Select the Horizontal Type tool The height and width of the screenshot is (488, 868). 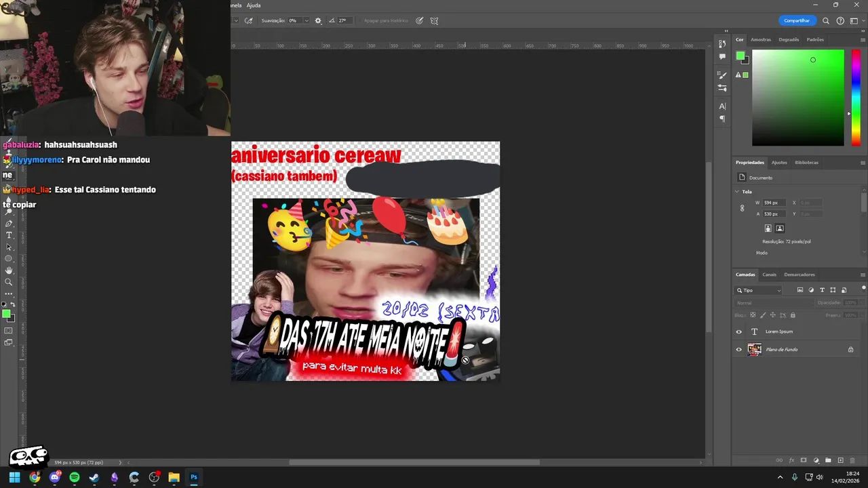(x=9, y=235)
